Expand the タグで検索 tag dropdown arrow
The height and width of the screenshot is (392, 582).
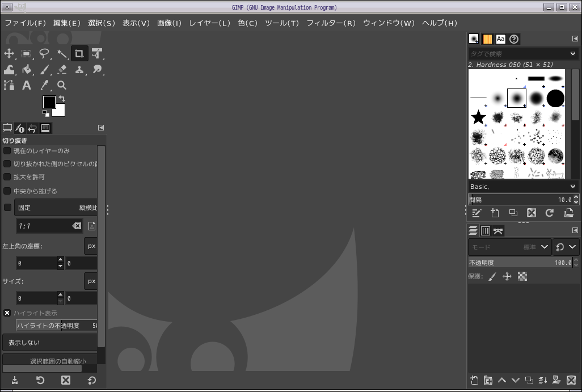tap(573, 53)
